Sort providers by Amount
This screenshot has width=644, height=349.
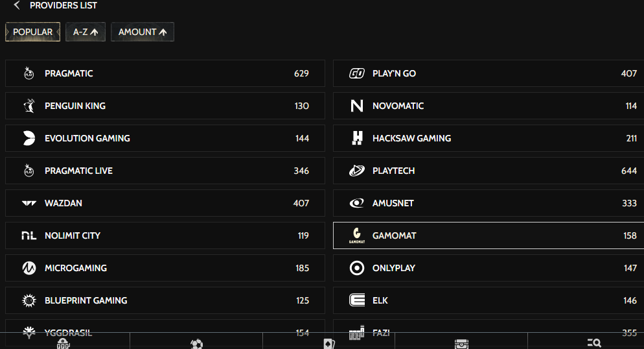[143, 32]
